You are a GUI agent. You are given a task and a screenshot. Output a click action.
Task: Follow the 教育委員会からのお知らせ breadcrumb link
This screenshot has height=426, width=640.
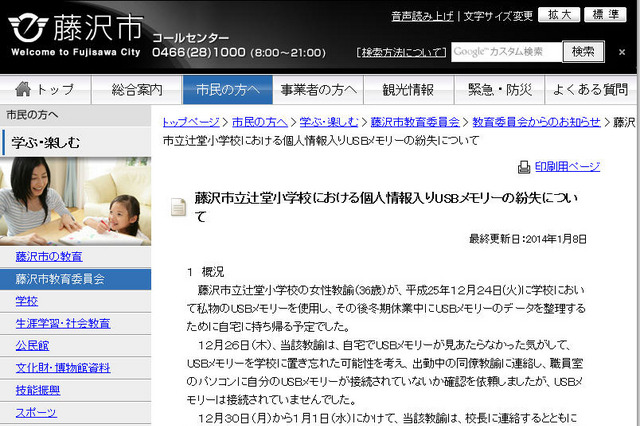coord(536,122)
